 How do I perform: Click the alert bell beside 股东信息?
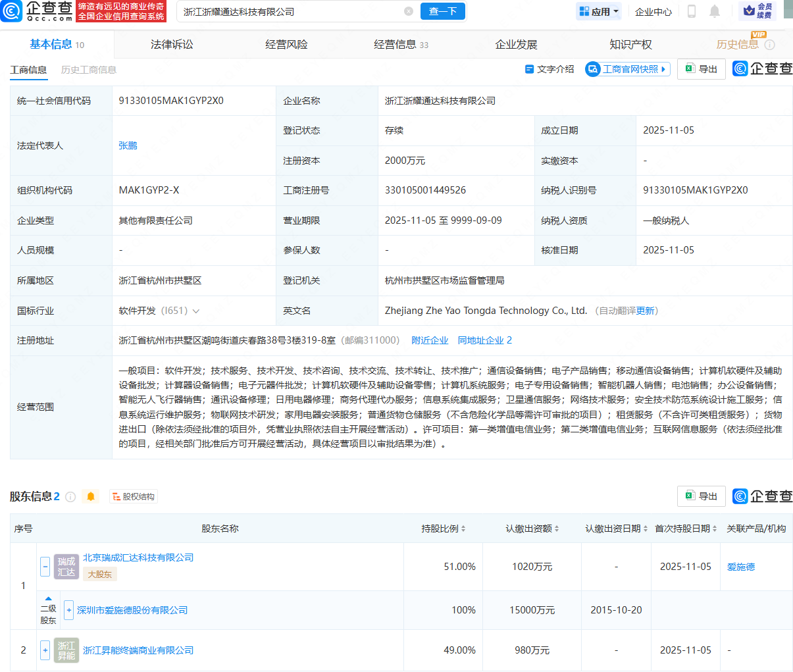pyautogui.click(x=91, y=496)
